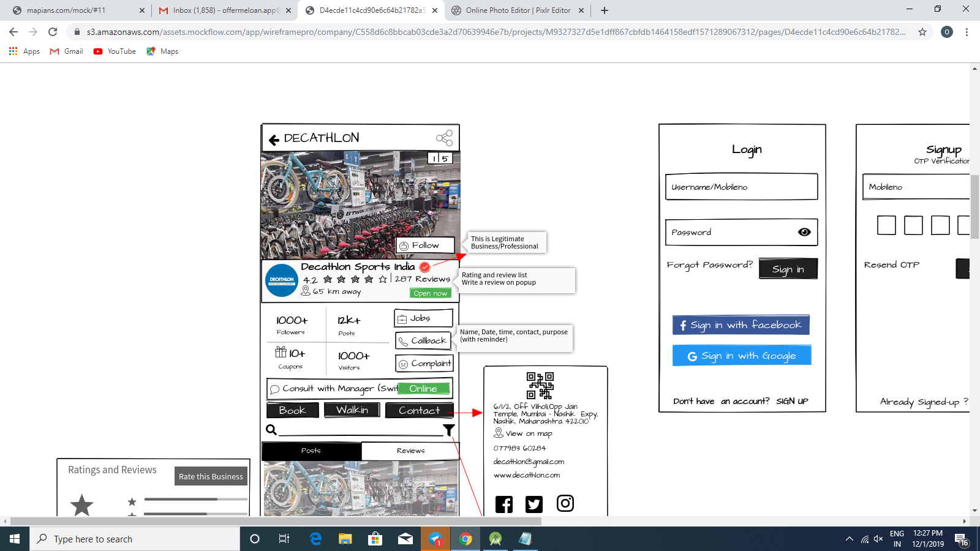Open Microsoft Edge from taskbar
The width and height of the screenshot is (980, 551).
click(315, 539)
